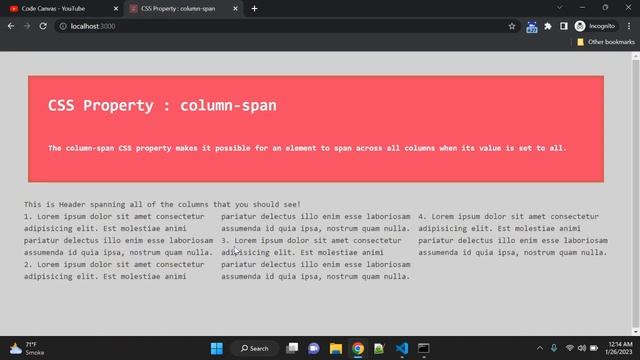Open the blue extension icon beside Extensions
The width and height of the screenshot is (640, 360).
click(531, 27)
